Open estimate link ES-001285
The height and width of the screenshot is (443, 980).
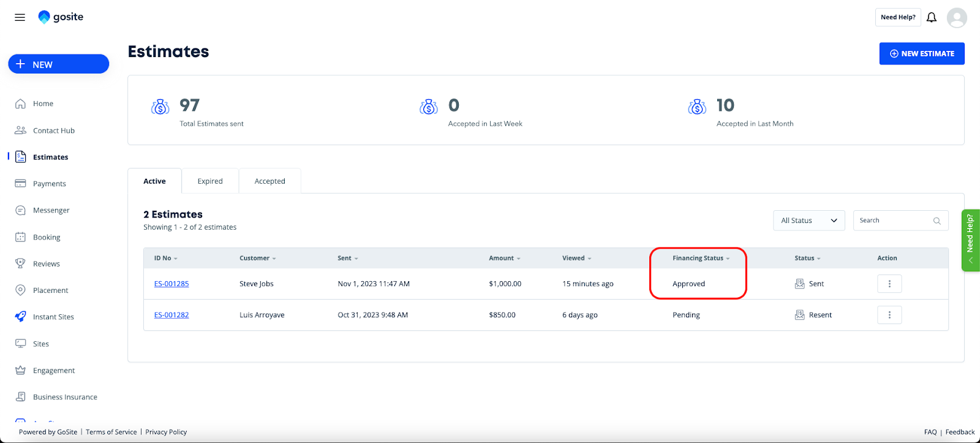pyautogui.click(x=171, y=284)
